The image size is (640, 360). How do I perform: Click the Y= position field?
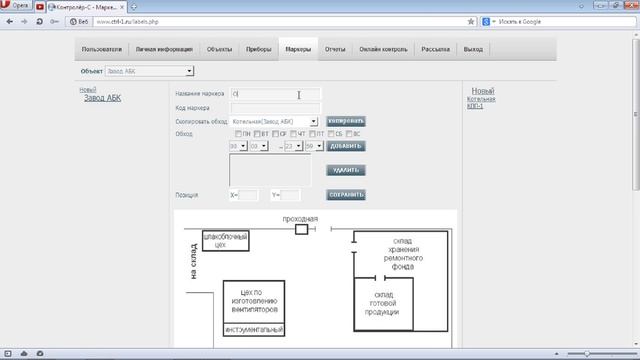[x=290, y=195]
